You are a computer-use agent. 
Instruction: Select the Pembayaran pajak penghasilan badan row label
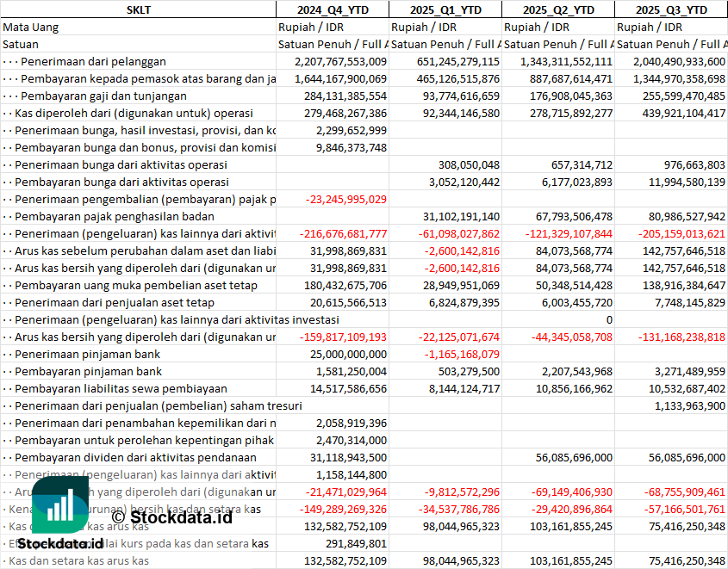[115, 216]
